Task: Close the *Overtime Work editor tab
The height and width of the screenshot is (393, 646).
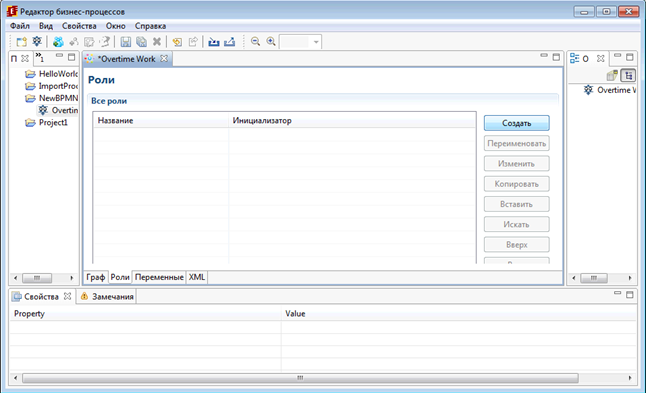Action: click(164, 58)
